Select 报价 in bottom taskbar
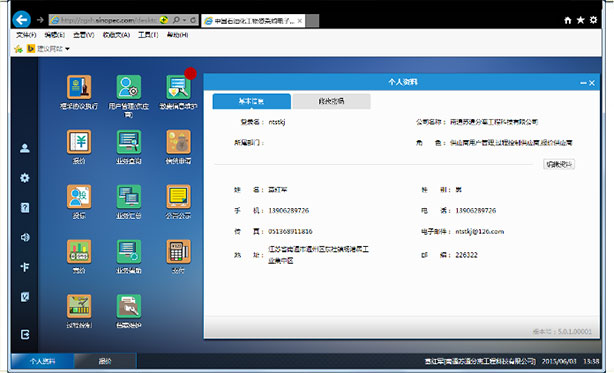 pyautogui.click(x=105, y=361)
